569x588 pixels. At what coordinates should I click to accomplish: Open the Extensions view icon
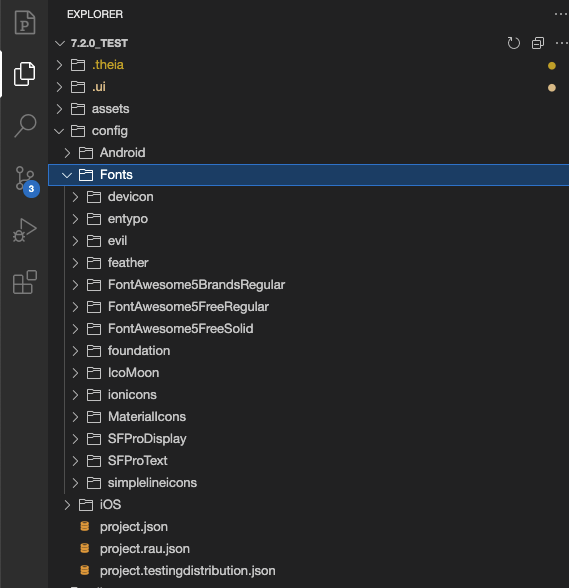pos(25,282)
